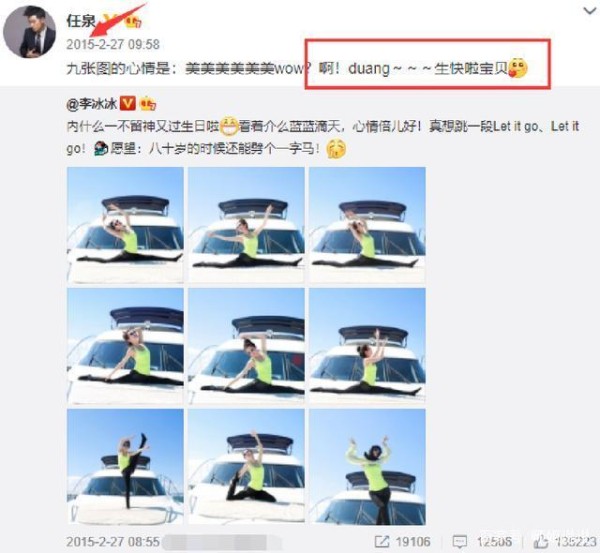Open bottom-left standing leg-raise photo
The image size is (600, 553).
125,467
